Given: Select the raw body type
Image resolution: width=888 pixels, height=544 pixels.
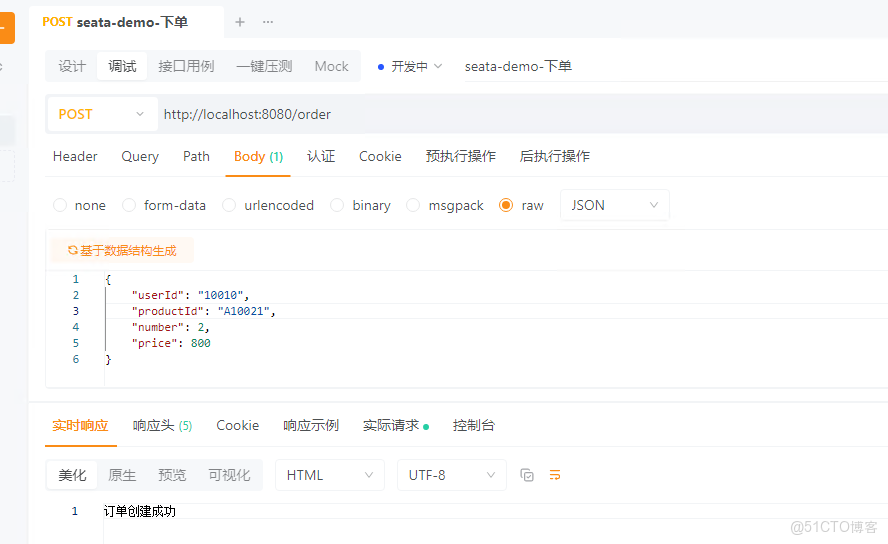Looking at the screenshot, I should (x=506, y=205).
